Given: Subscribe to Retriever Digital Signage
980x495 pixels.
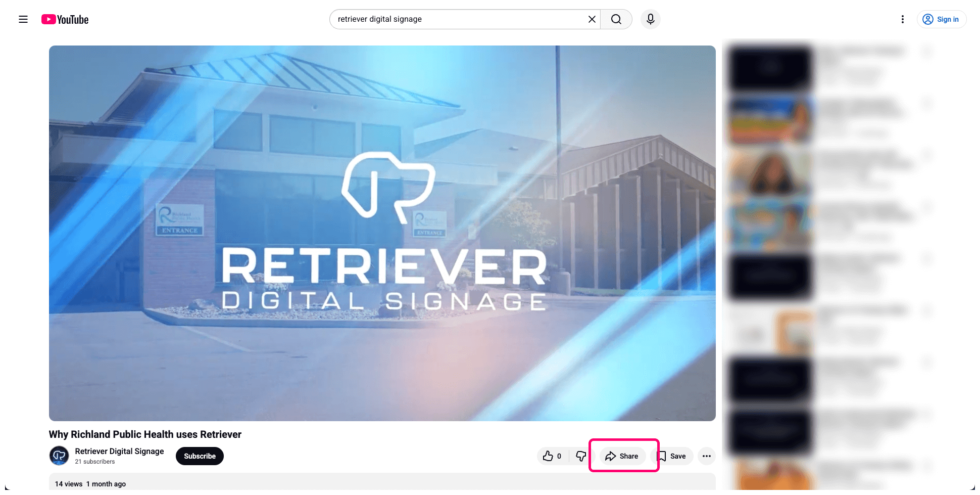Looking at the screenshot, I should coord(200,456).
